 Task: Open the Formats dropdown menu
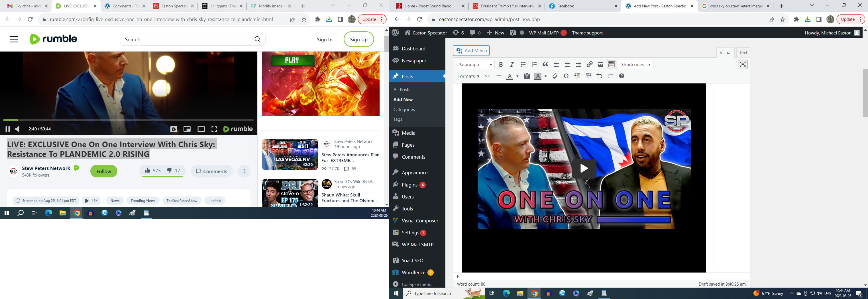pyautogui.click(x=468, y=76)
